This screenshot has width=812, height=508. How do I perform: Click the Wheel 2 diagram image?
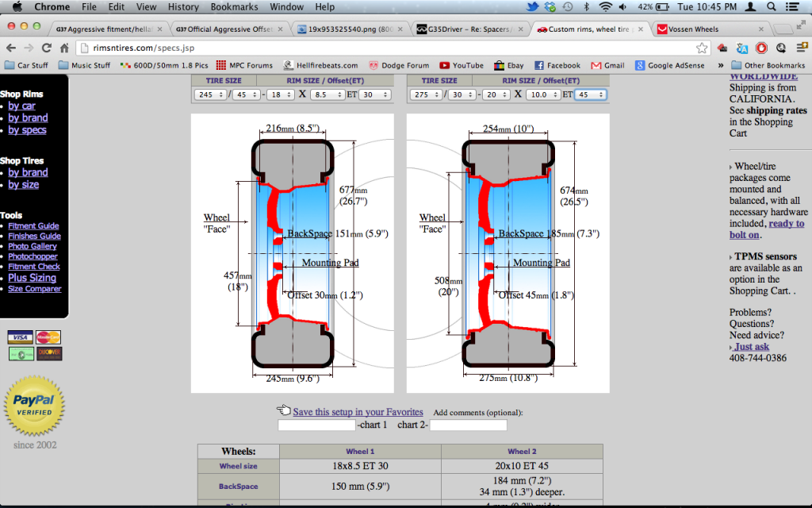click(508, 253)
